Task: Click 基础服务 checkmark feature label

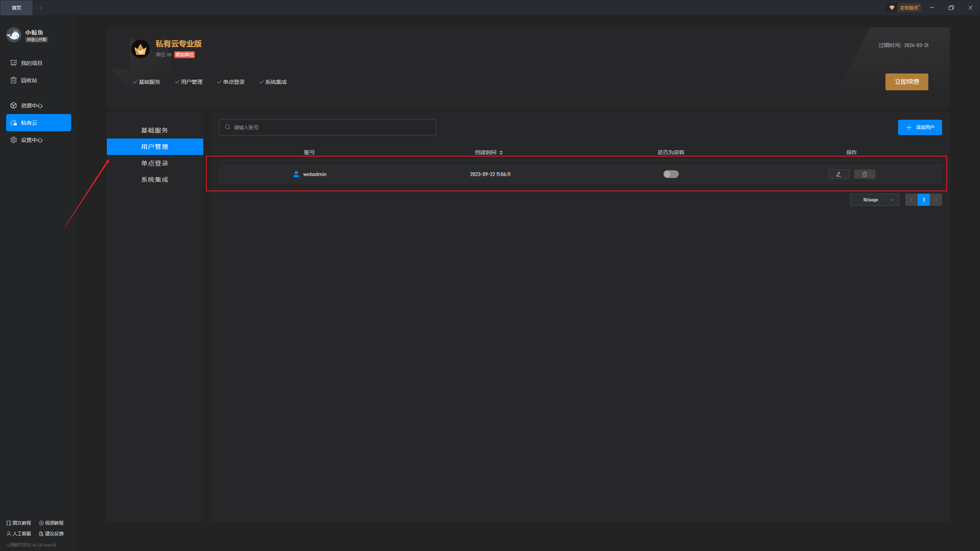Action: pos(147,82)
